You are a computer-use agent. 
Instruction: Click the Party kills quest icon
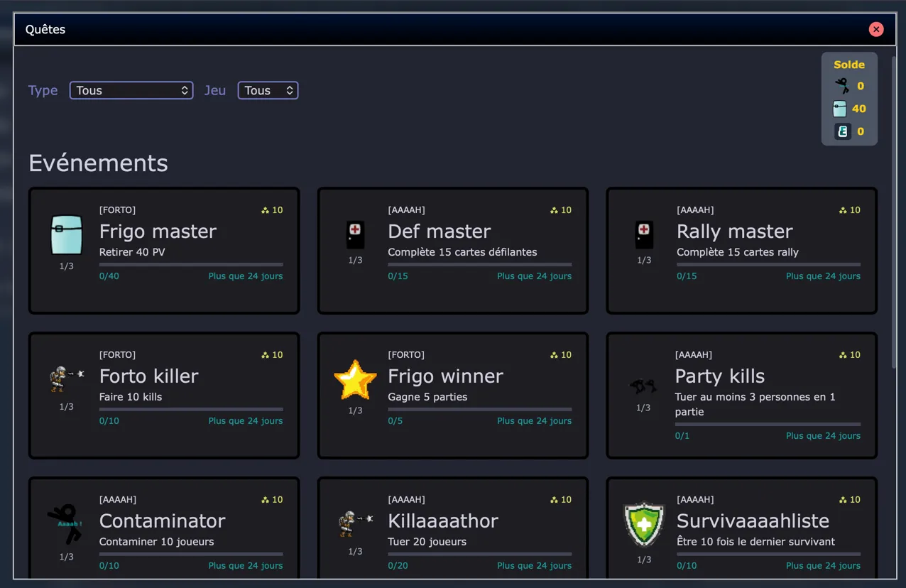point(643,386)
